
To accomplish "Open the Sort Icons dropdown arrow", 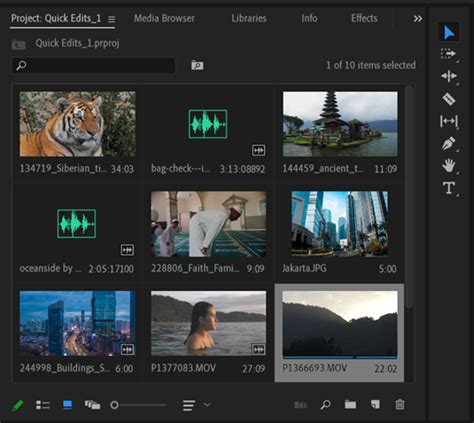I will coord(207,405).
